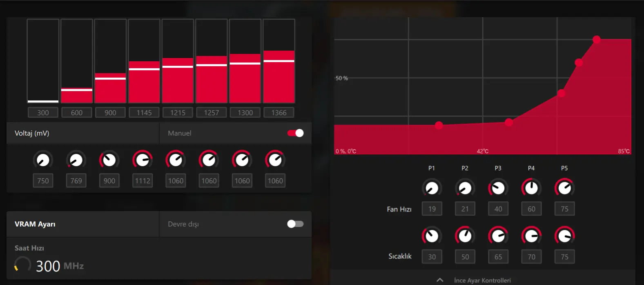Edit the P5 temperature 75 field
This screenshot has width=644, height=285.
pyautogui.click(x=565, y=257)
